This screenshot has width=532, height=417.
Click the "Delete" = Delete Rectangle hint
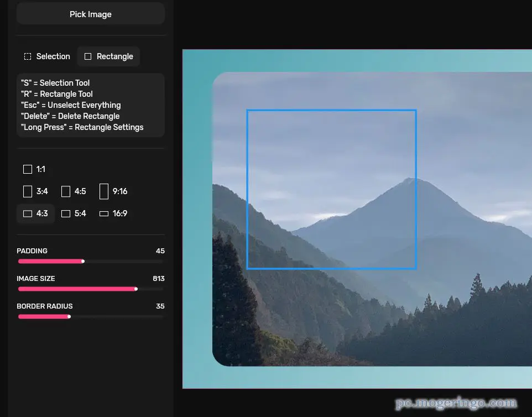point(70,116)
